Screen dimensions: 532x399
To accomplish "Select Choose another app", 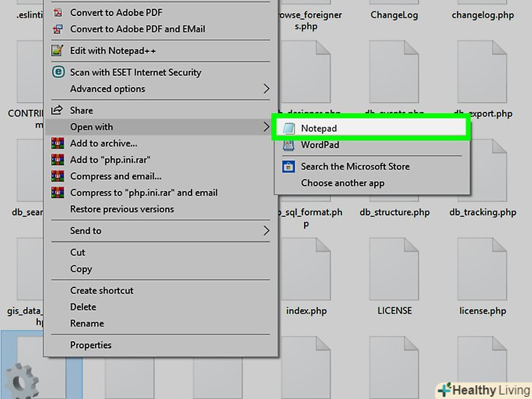I will click(x=372, y=183).
